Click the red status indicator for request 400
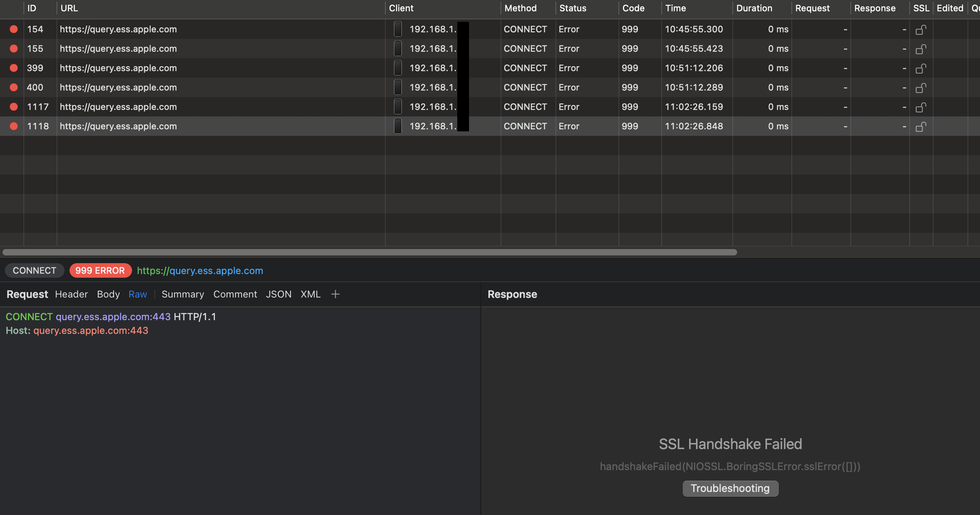 point(14,87)
